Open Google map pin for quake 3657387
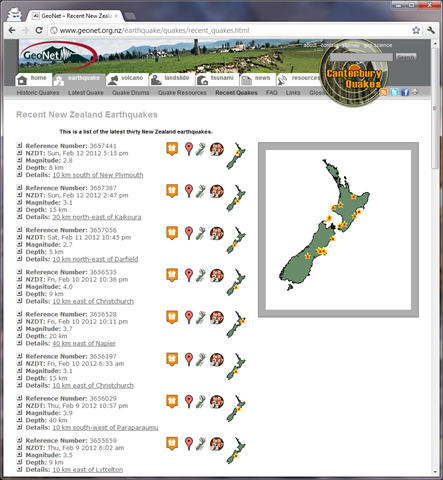The image size is (443, 480). click(x=189, y=191)
